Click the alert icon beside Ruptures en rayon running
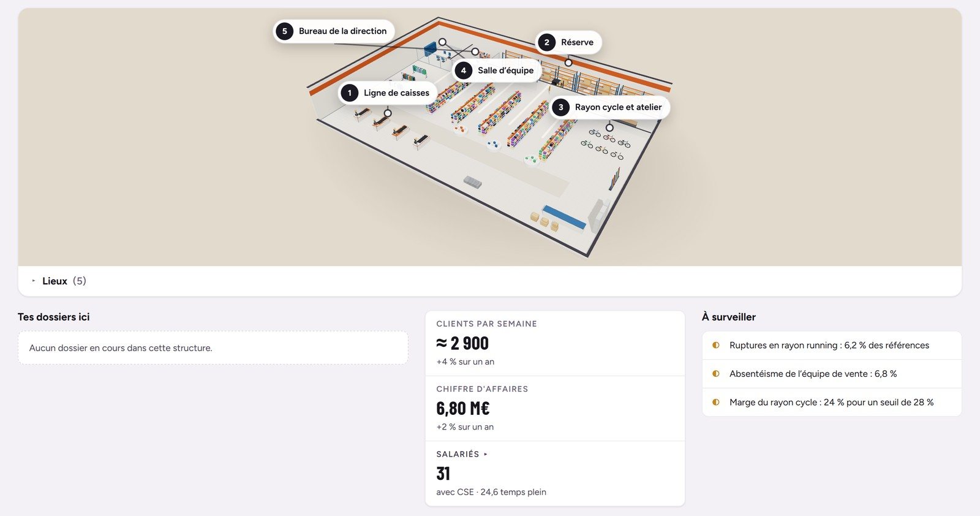 tap(716, 346)
